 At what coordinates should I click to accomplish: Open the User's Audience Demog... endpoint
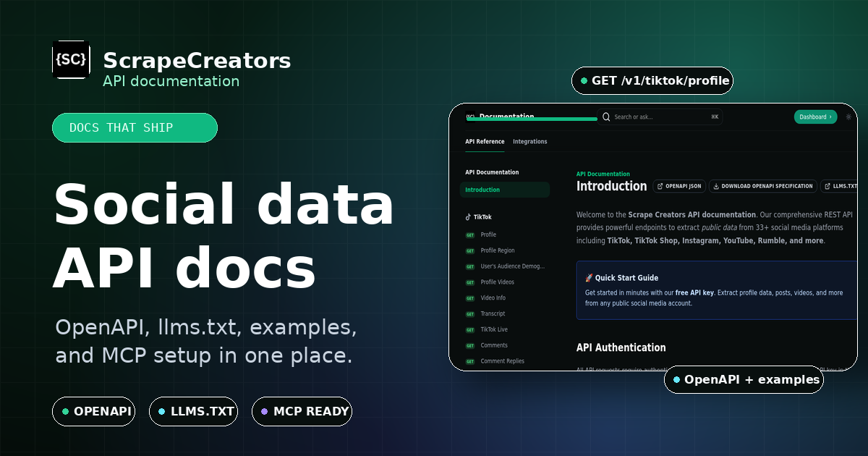pyautogui.click(x=512, y=266)
